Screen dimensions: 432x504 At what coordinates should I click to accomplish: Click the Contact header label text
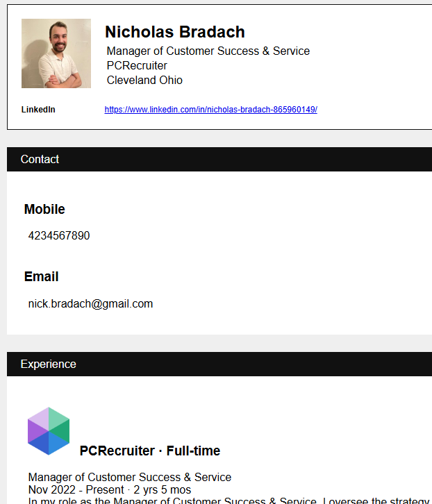tap(40, 160)
